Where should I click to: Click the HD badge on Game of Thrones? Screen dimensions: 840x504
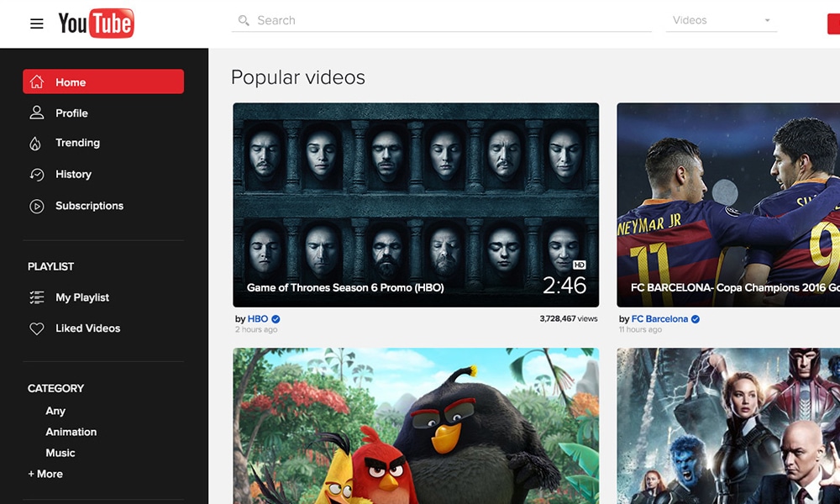pos(579,265)
